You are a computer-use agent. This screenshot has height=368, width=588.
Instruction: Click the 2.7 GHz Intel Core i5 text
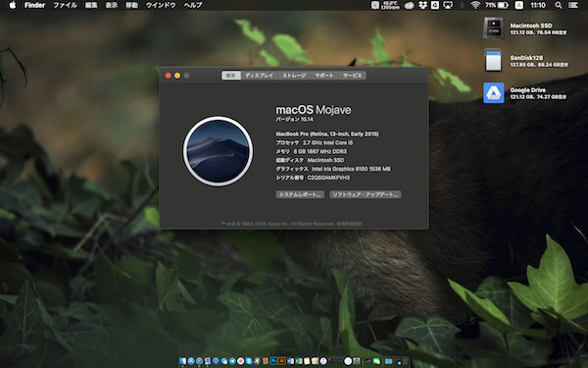click(327, 142)
